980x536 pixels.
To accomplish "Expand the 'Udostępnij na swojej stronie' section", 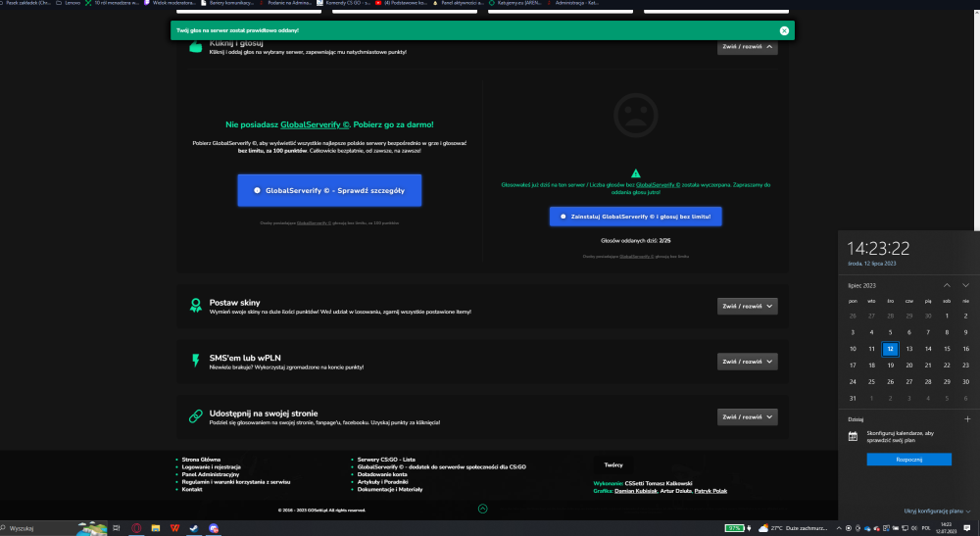I will pos(748,416).
